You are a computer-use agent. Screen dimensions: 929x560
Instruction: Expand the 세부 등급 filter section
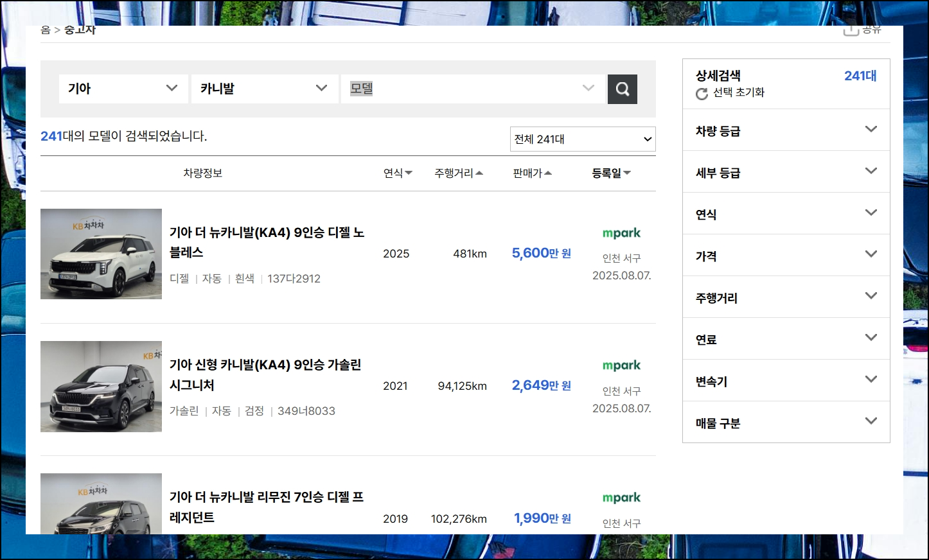[786, 172]
